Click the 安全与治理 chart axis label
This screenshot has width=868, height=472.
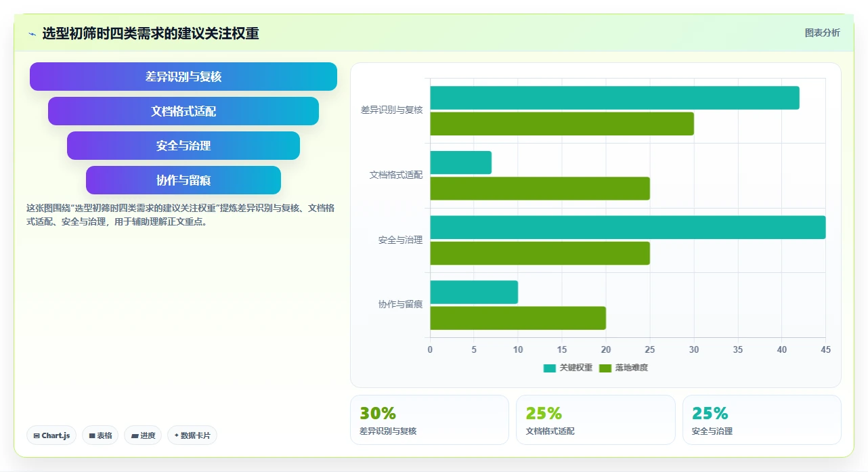coord(400,240)
